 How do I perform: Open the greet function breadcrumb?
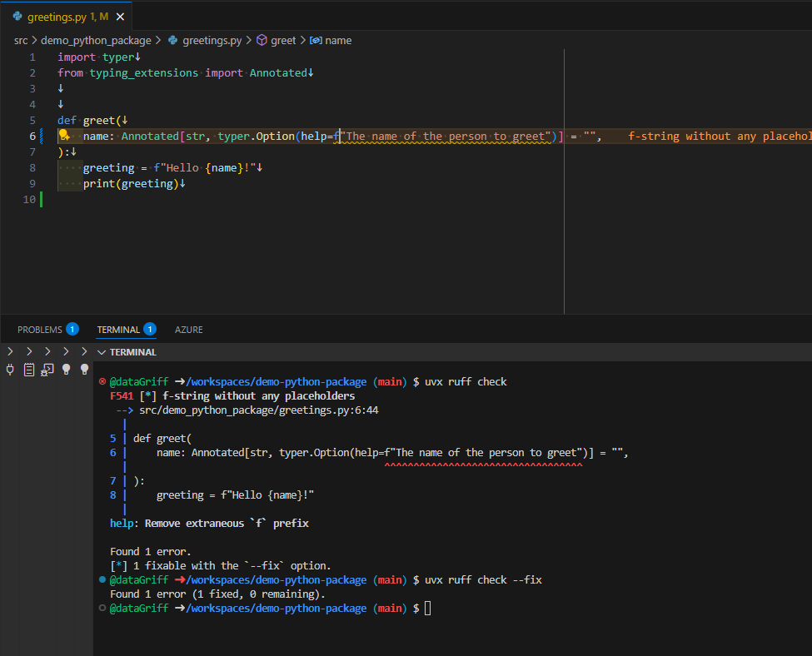pyautogui.click(x=283, y=41)
